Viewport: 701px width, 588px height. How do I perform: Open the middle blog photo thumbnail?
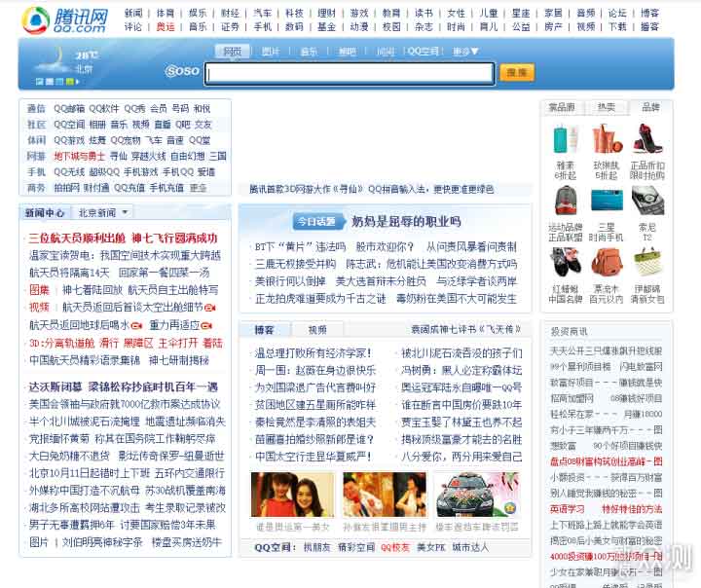pos(385,495)
